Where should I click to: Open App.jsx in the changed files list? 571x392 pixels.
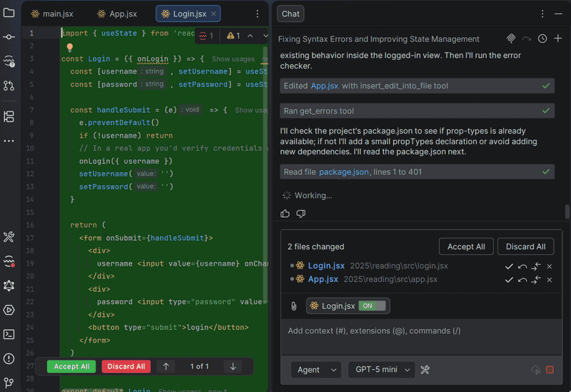click(323, 279)
